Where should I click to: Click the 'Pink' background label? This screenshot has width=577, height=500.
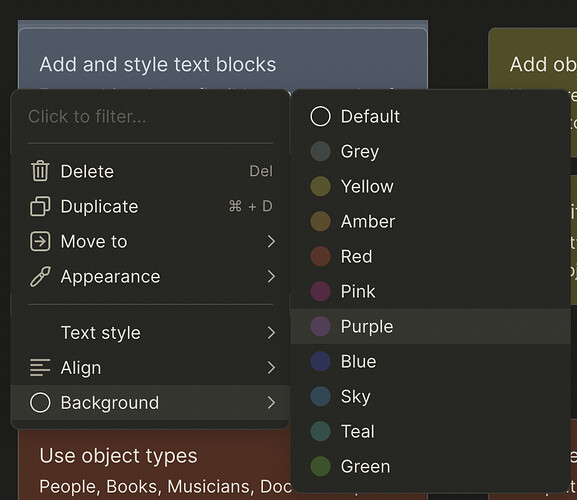coord(358,291)
